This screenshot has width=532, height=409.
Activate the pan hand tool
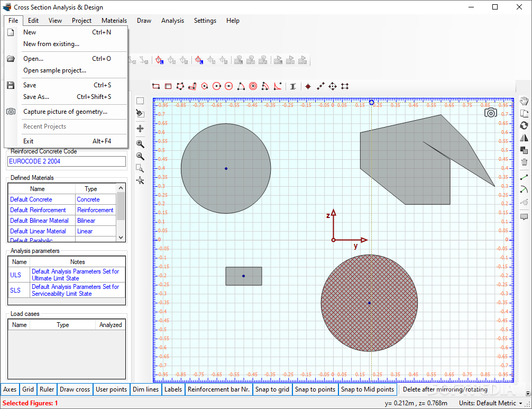(524, 101)
